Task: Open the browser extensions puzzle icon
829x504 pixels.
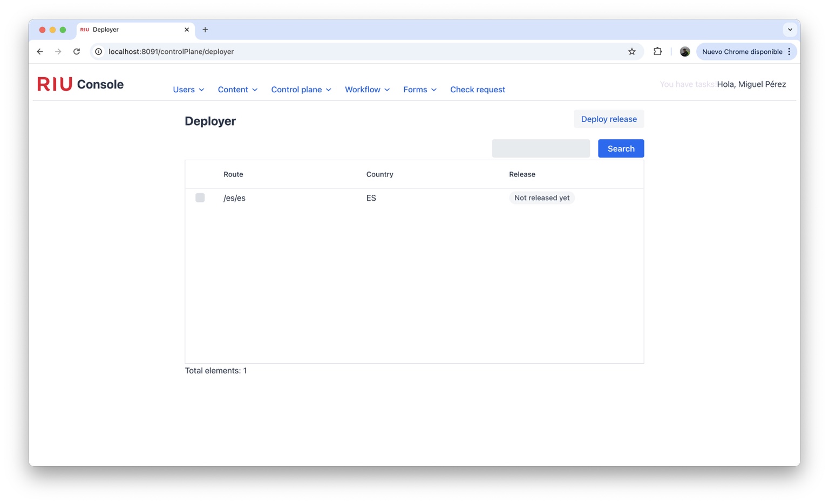Action: [x=657, y=52]
